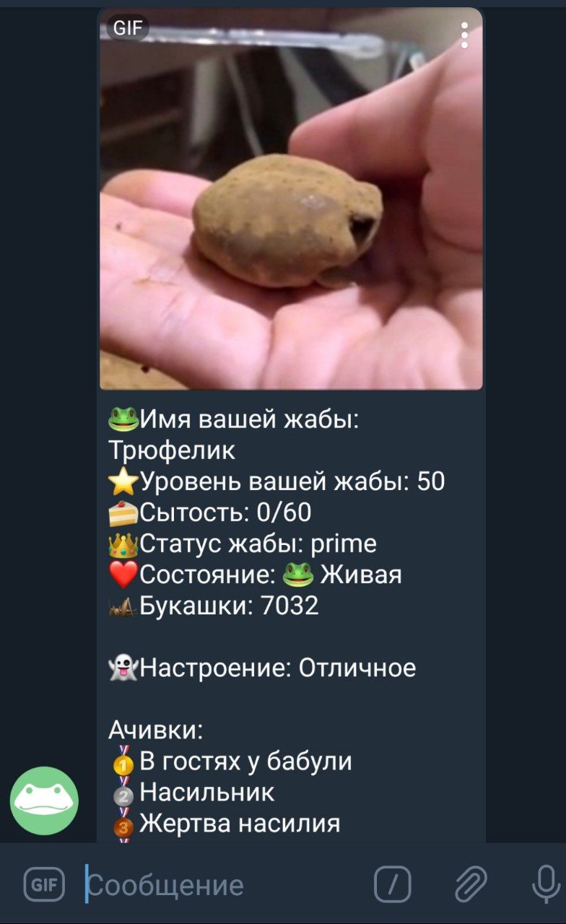566x924 pixels.
Task: Tap the silver medal next to Насильник
Action: point(124,792)
